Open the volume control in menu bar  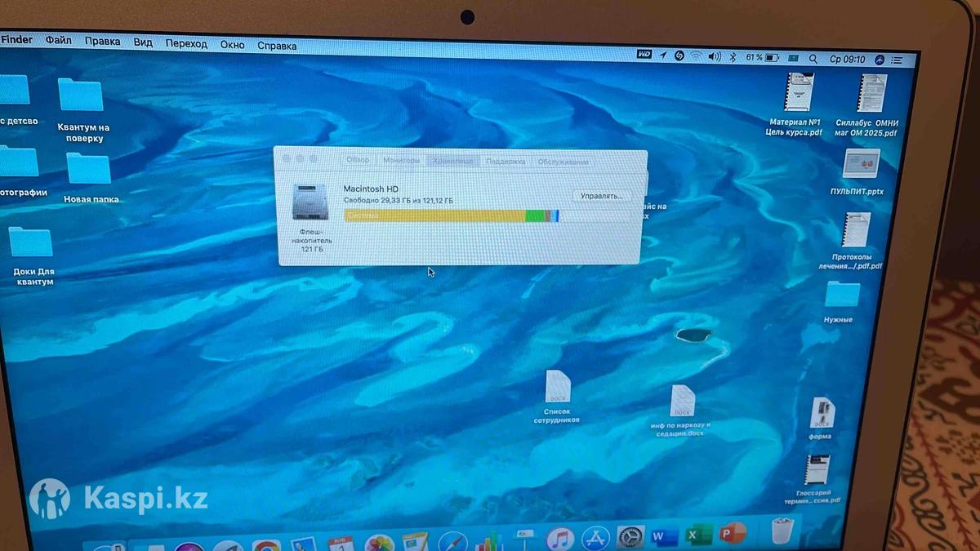[x=715, y=57]
